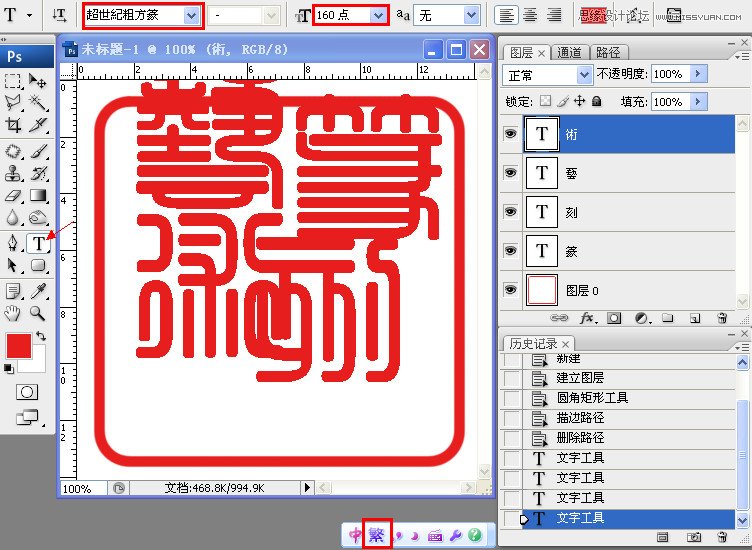Pick the Zoom magnifier tool

38,313
